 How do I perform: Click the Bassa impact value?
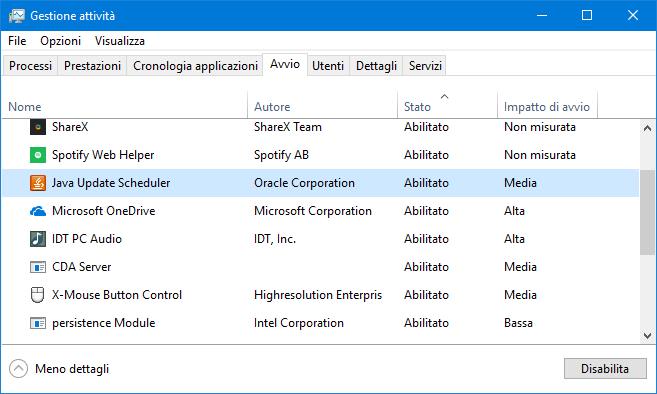(518, 323)
